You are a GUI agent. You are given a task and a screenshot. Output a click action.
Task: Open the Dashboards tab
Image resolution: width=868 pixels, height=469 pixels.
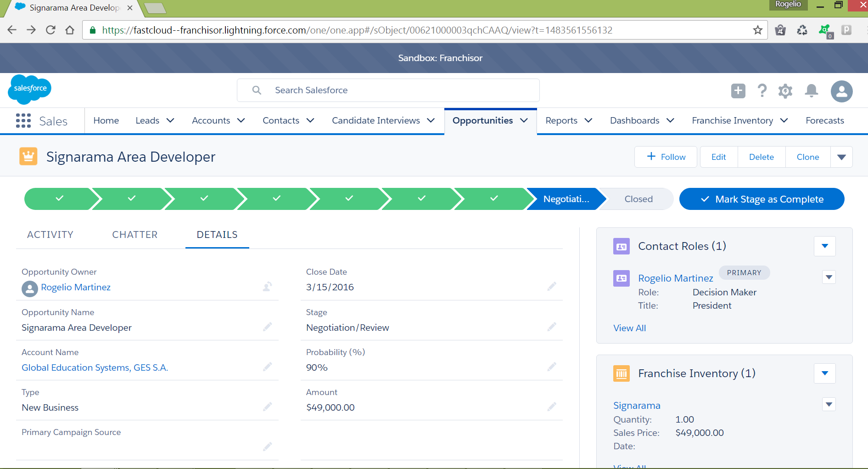click(x=634, y=120)
